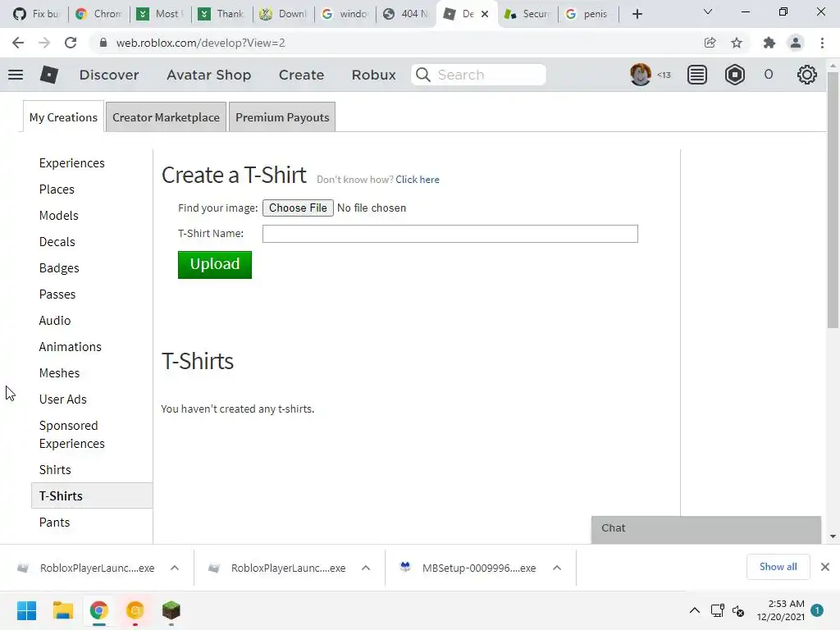
Task: Select Passes in the sidebar
Action: pos(57,294)
